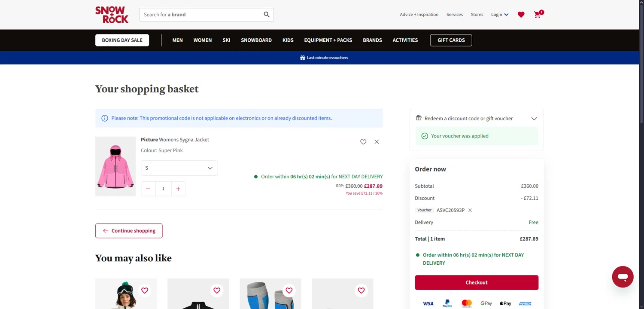Open Picture Womens Sygna Jacket product link
The height and width of the screenshot is (309, 644).
pyautogui.click(x=175, y=140)
